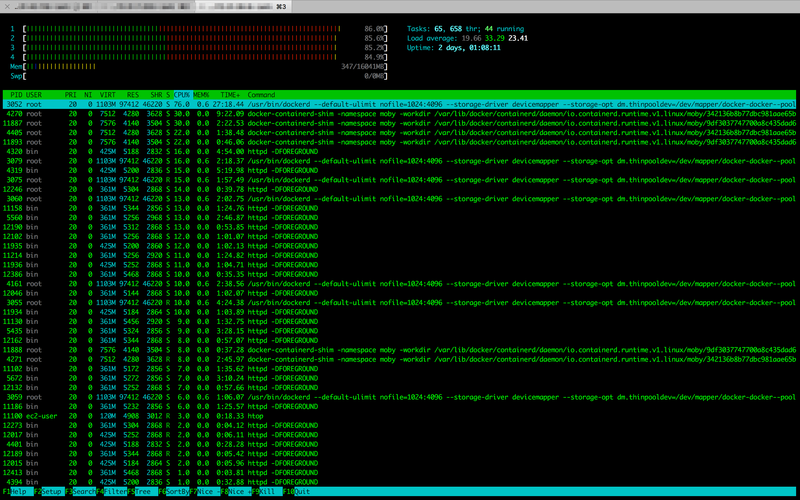Click the Load average line
Screen dimensions: 800x500
tap(467, 38)
